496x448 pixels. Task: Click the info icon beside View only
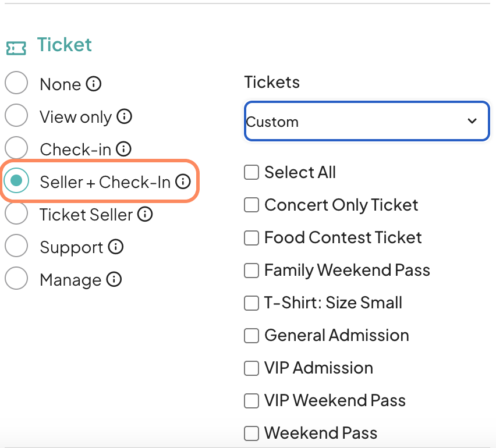pyautogui.click(x=125, y=117)
